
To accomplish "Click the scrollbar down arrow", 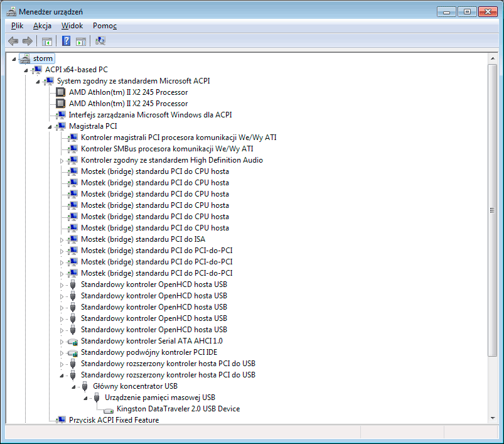I will pos(493,418).
